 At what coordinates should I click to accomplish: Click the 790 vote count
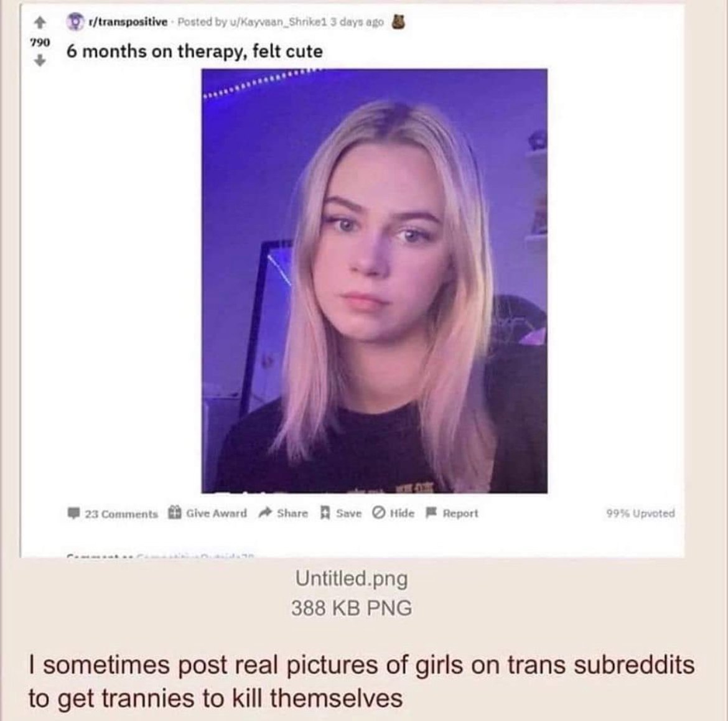click(40, 42)
